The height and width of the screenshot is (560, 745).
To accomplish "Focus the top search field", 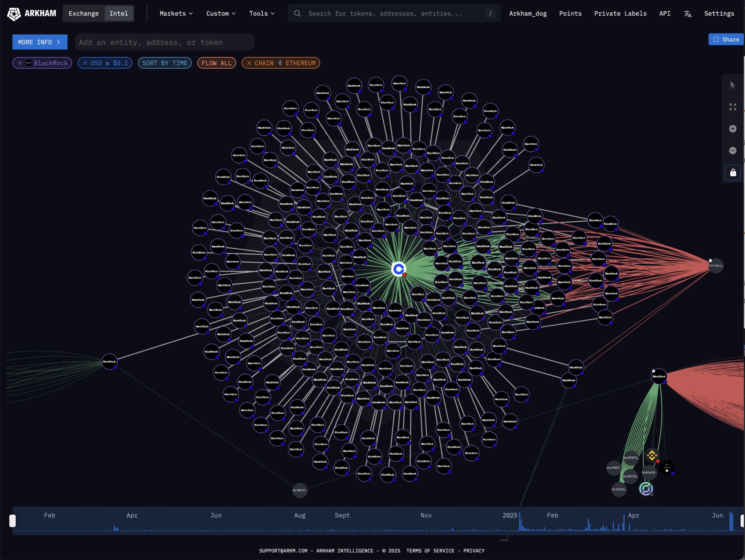I will 394,13.
